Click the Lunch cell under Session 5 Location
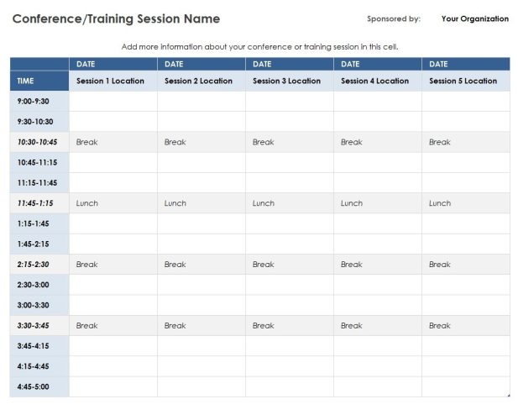This screenshot has width=518, height=420. (x=465, y=203)
